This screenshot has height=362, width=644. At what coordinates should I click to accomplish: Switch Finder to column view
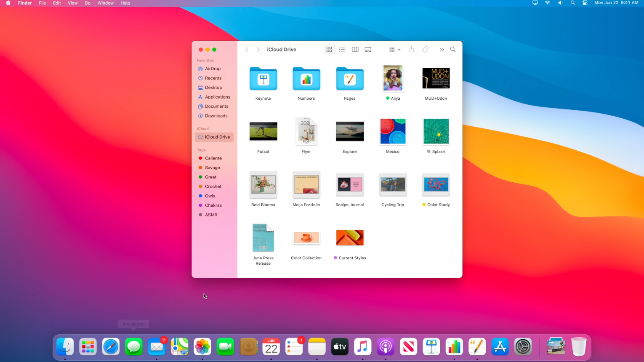point(355,50)
